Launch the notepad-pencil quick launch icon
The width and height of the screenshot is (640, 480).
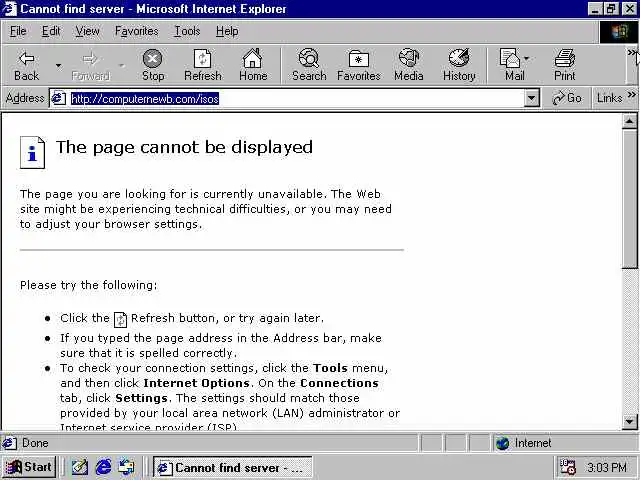click(x=80, y=467)
